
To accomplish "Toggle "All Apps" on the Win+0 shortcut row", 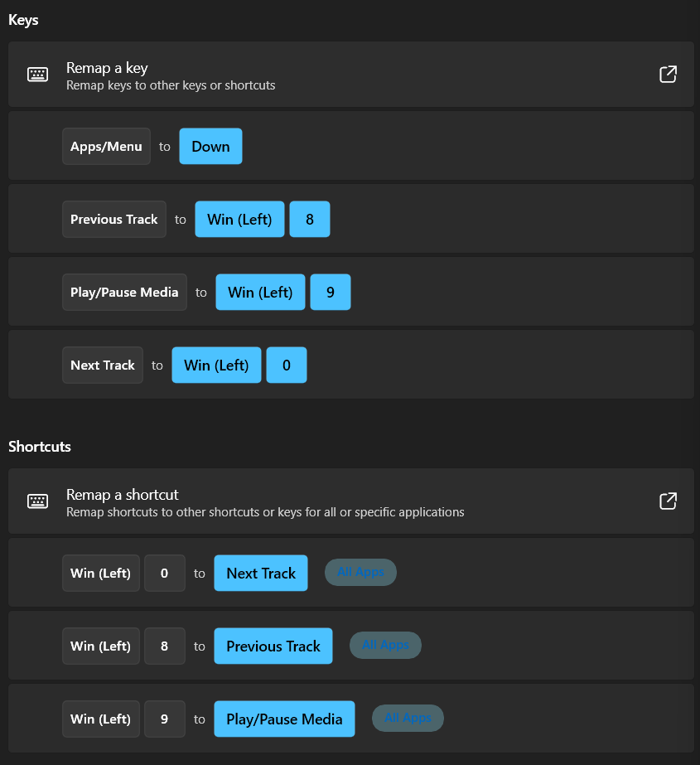I will pyautogui.click(x=360, y=572).
